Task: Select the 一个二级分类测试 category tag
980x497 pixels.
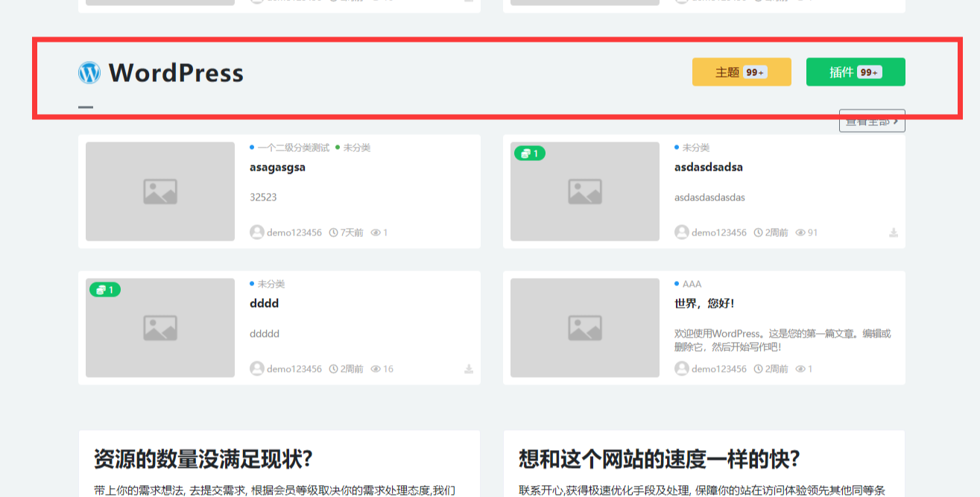Action: [293, 148]
